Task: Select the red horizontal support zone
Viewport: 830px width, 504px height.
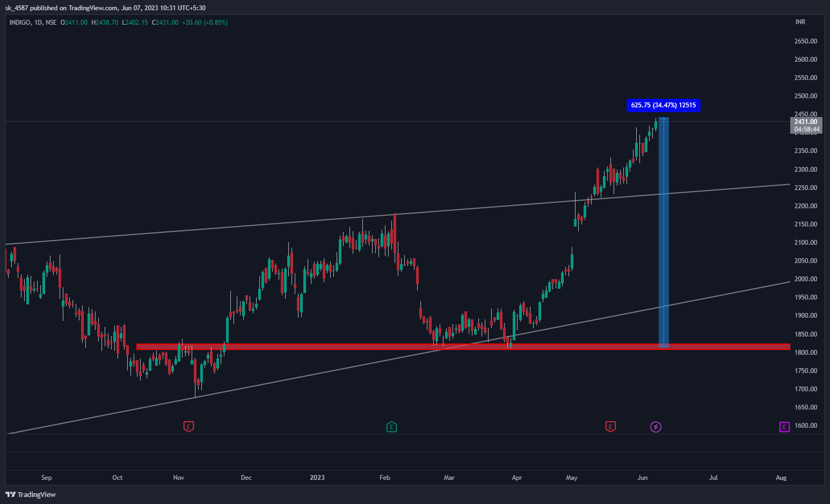Action: coord(463,347)
